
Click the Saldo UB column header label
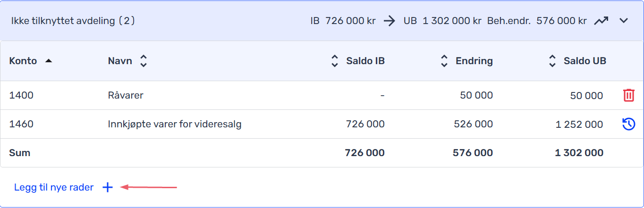(585, 61)
